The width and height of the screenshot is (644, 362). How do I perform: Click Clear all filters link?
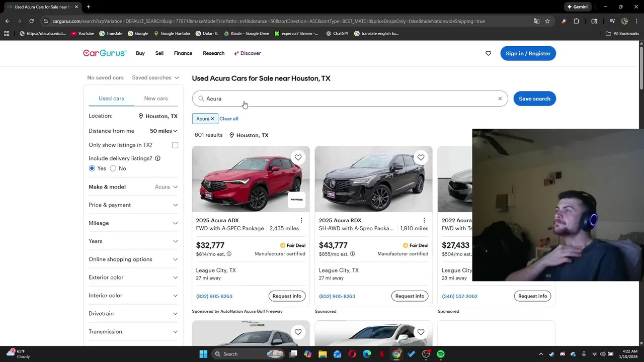click(x=229, y=119)
